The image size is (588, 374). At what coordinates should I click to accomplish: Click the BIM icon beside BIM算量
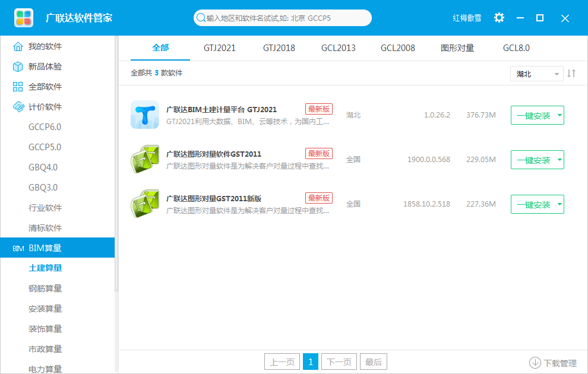(x=18, y=249)
